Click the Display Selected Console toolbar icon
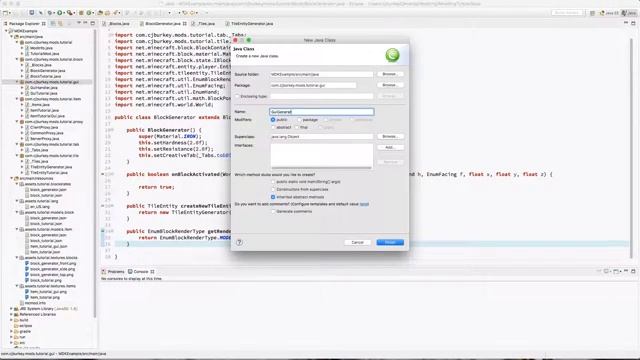 pyautogui.click(x=607, y=271)
